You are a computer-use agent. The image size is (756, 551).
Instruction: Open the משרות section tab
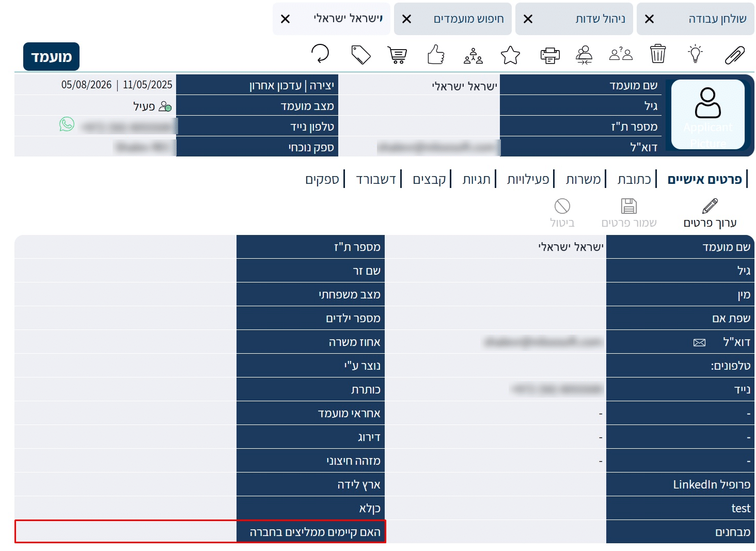(583, 179)
